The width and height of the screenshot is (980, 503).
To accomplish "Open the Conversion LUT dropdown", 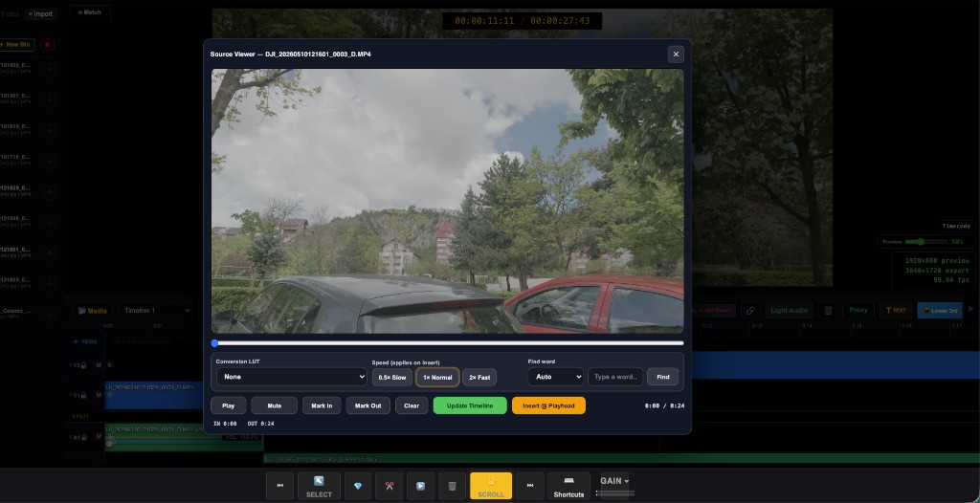I will click(291, 377).
